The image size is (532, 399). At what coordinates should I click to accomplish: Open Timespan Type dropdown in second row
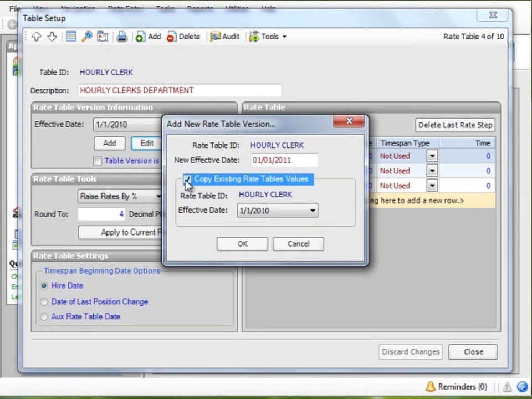(432, 171)
